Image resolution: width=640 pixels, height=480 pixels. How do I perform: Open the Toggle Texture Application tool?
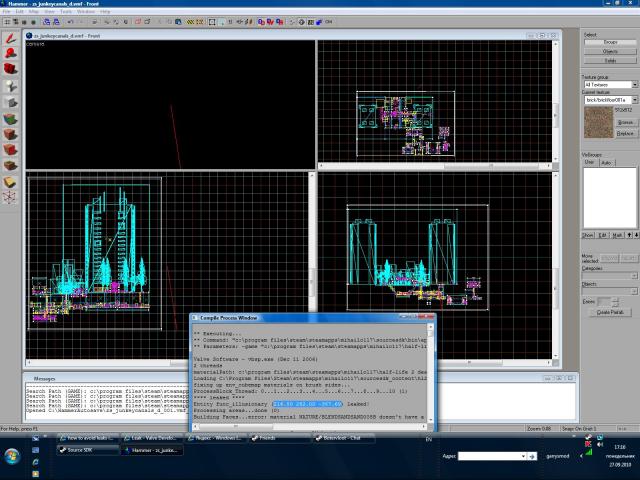point(11,118)
